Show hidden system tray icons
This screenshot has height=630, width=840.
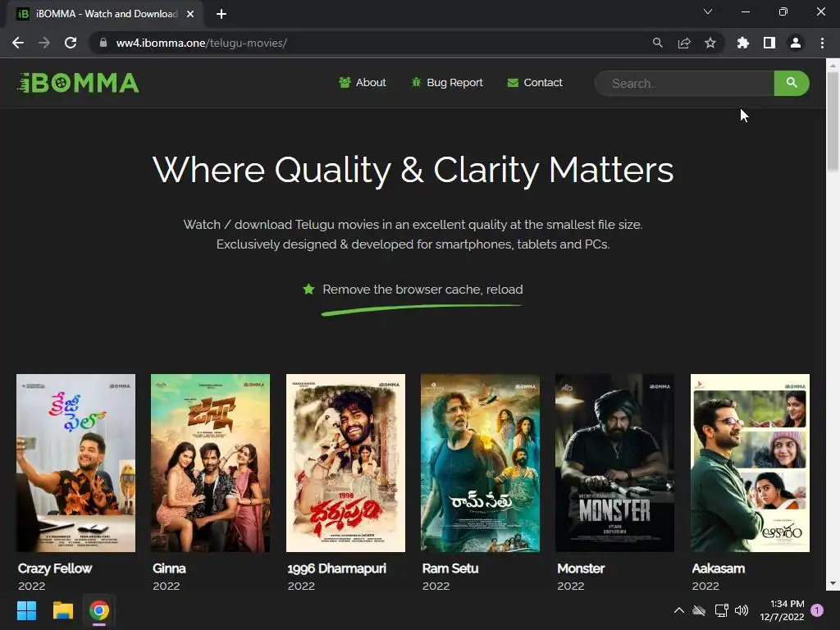(678, 610)
